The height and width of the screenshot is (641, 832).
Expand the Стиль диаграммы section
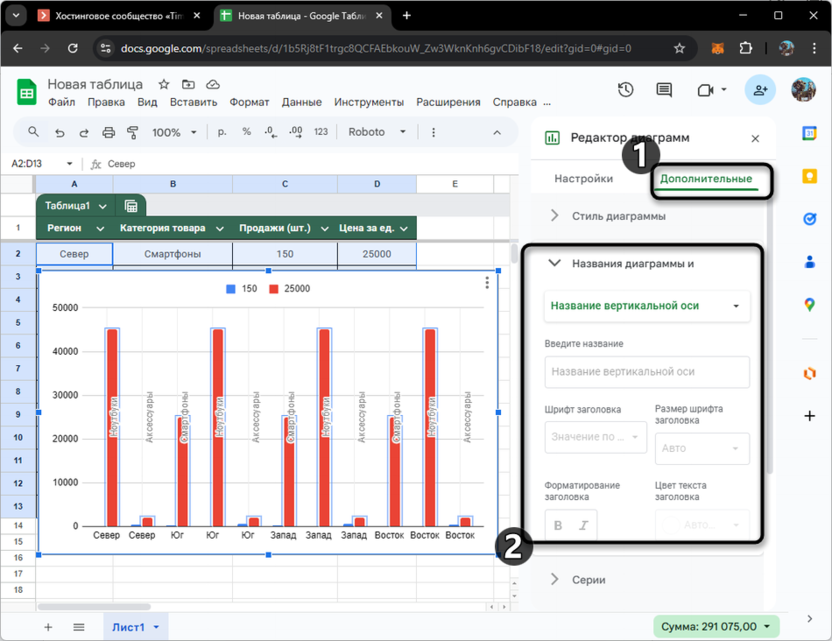(x=618, y=216)
